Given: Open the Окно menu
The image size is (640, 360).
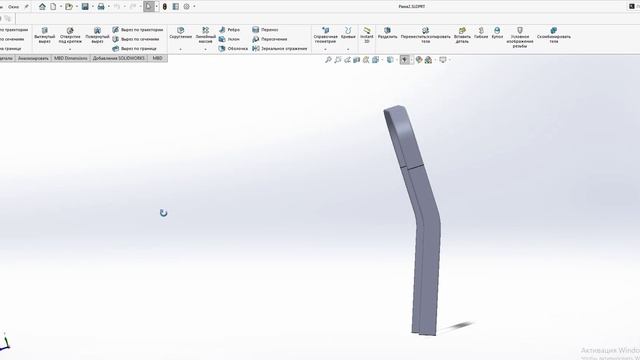Looking at the screenshot, I should [13, 7].
